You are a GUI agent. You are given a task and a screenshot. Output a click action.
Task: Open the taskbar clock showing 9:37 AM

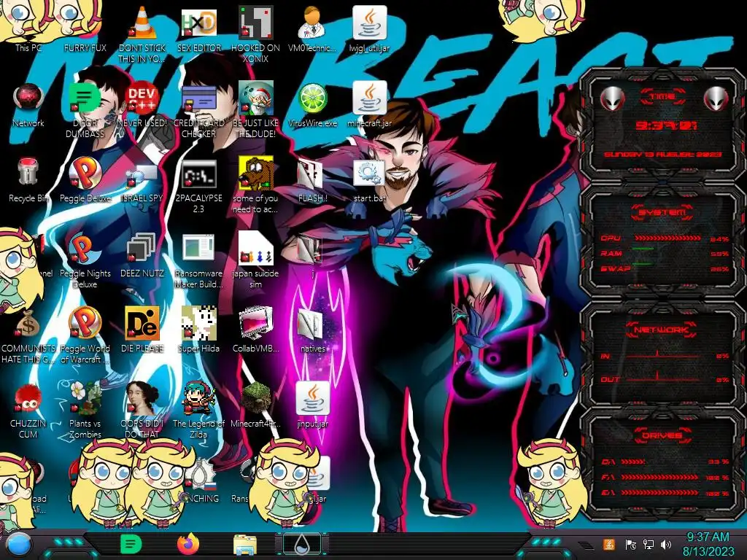[708, 537]
